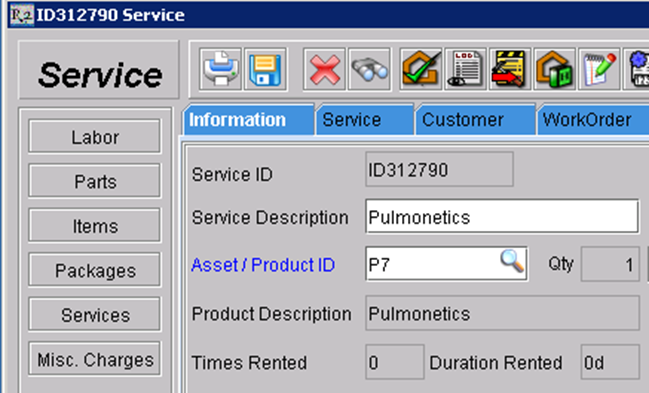Click the Service Description label
Image resolution: width=649 pixels, height=393 pixels.
point(270,217)
